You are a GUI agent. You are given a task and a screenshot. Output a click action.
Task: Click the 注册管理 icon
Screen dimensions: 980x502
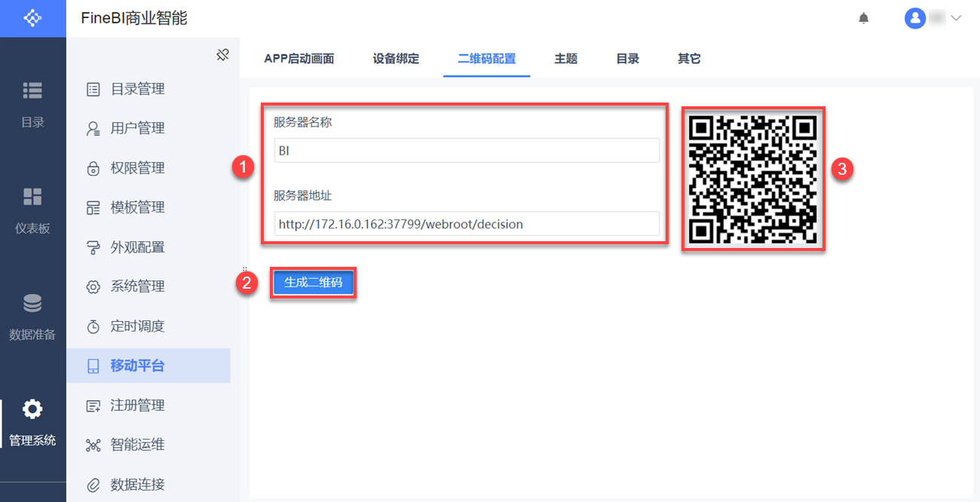93,406
